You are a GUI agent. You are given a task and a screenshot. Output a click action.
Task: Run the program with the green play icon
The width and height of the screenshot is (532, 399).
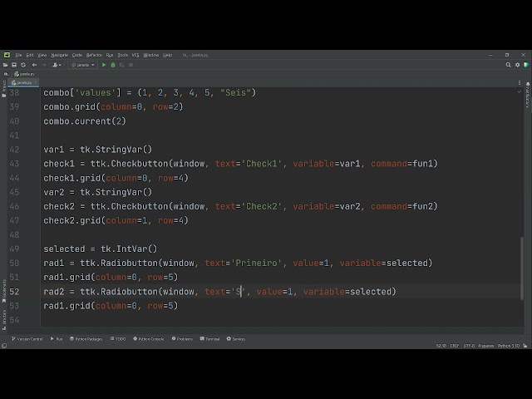click(104, 65)
